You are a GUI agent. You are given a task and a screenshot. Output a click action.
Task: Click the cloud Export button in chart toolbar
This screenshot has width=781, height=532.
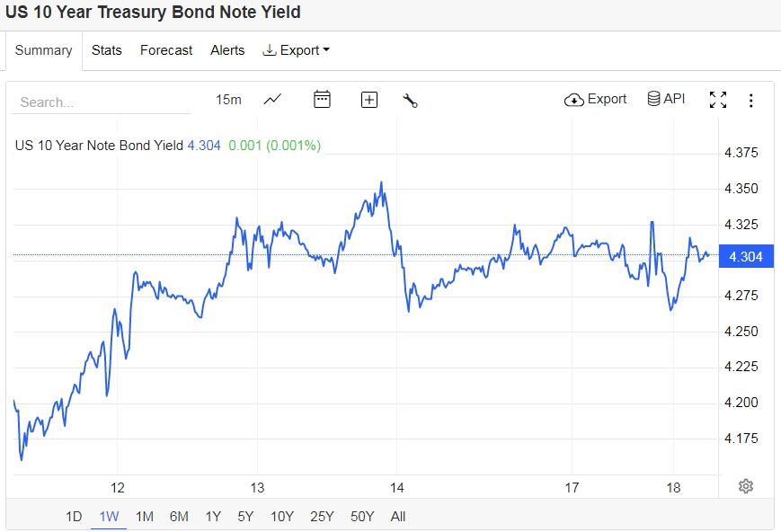click(596, 99)
